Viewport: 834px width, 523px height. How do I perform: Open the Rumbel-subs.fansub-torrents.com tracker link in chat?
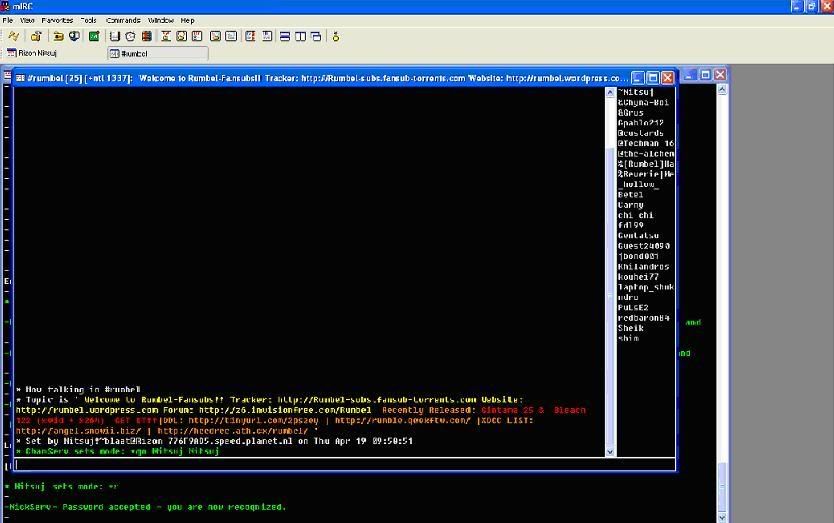click(x=377, y=400)
